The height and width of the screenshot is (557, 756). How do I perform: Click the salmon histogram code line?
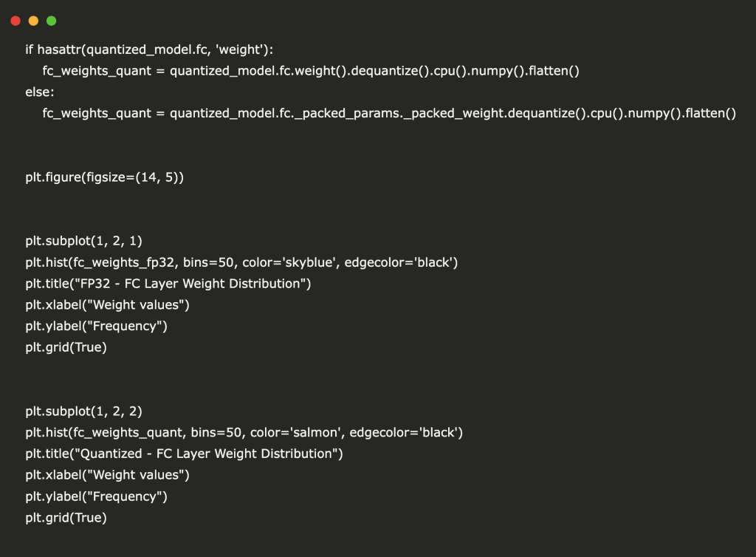[244, 433]
